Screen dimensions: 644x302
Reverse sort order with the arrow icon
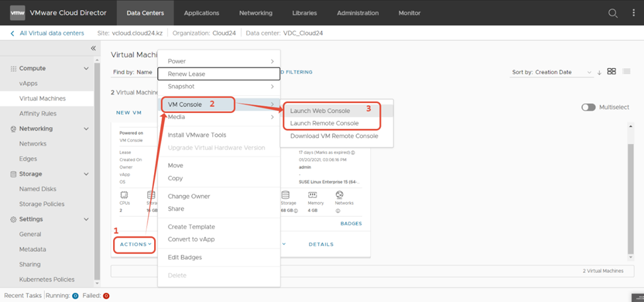click(599, 72)
